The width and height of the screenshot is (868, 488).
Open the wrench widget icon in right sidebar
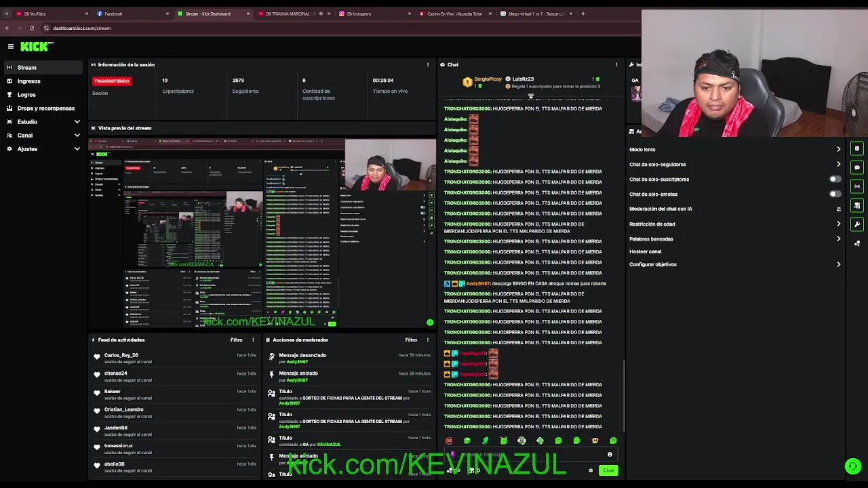(x=857, y=224)
